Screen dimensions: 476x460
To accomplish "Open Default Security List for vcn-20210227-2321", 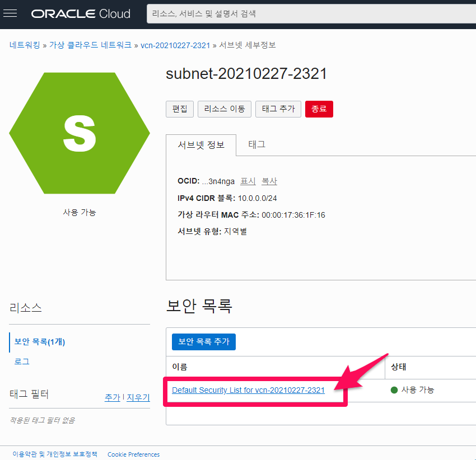I will [x=248, y=390].
